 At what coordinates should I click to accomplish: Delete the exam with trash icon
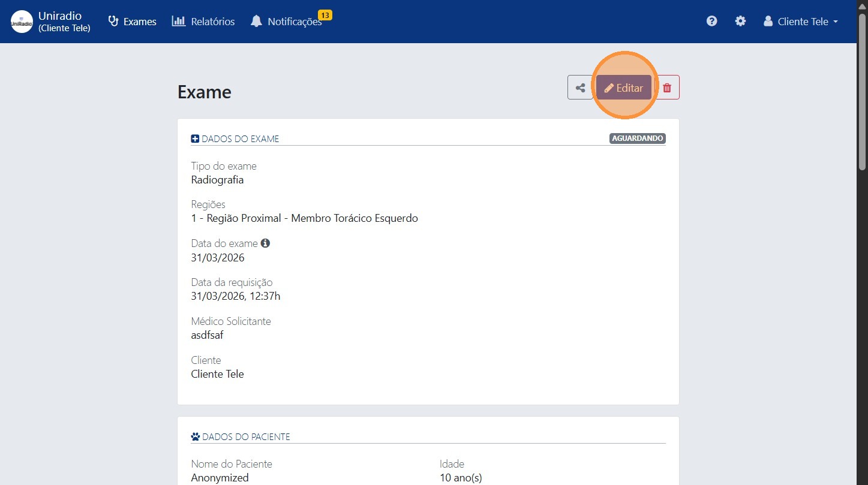667,88
